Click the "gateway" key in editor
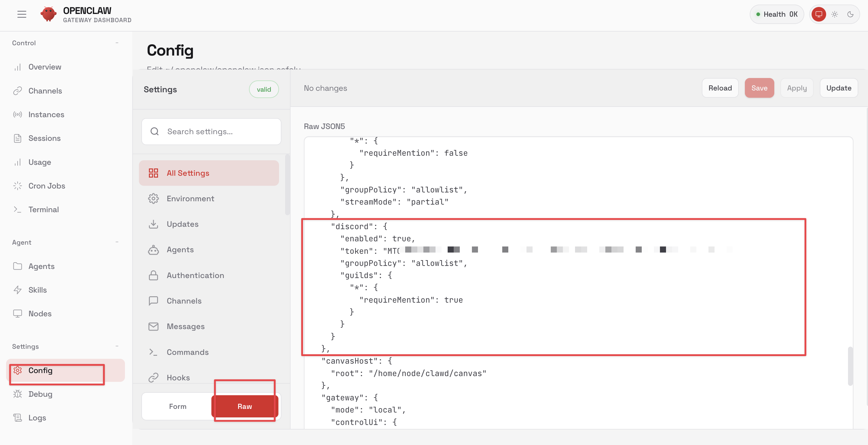The width and height of the screenshot is (868, 445). (345, 397)
